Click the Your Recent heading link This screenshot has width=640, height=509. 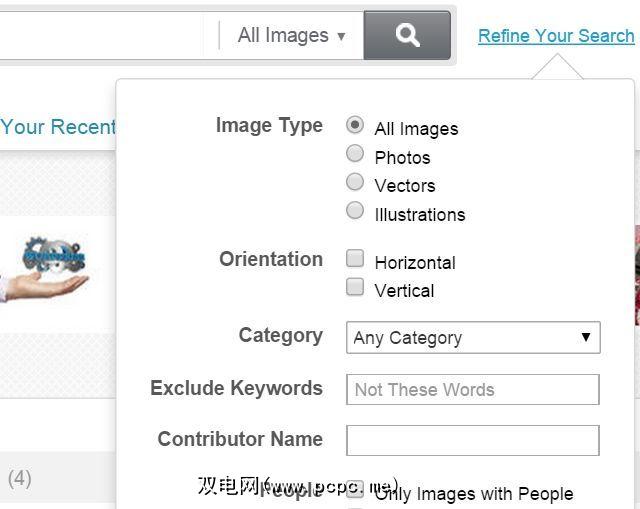58,127
